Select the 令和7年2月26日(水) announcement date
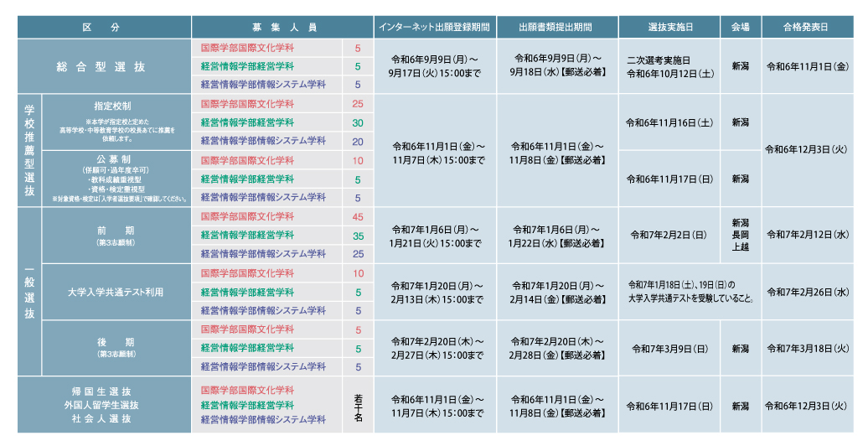868x446 pixels. [x=808, y=292]
